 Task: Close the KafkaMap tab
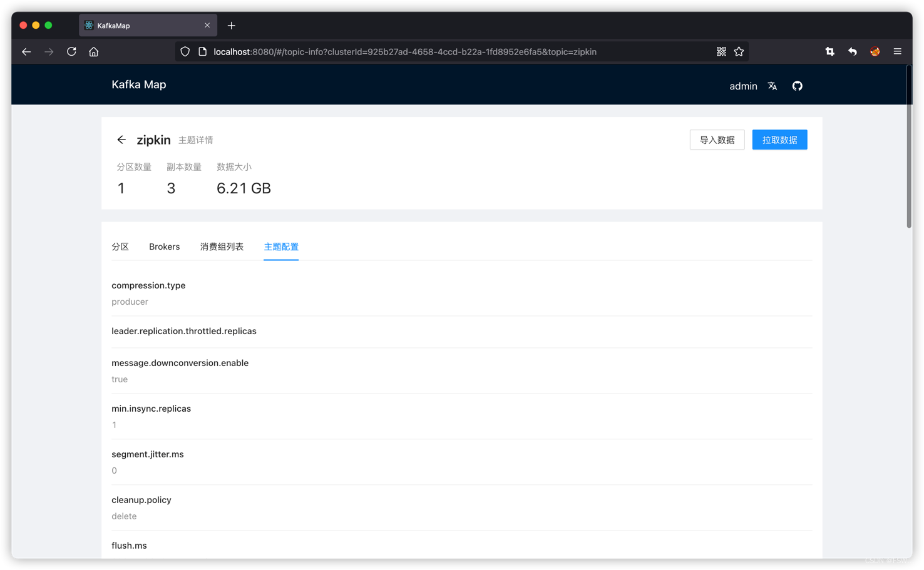207,26
